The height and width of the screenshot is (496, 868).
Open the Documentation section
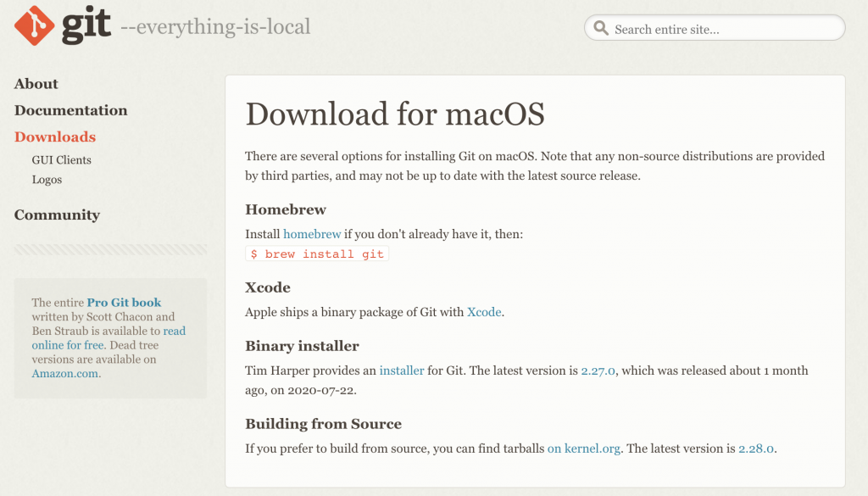pyautogui.click(x=71, y=110)
